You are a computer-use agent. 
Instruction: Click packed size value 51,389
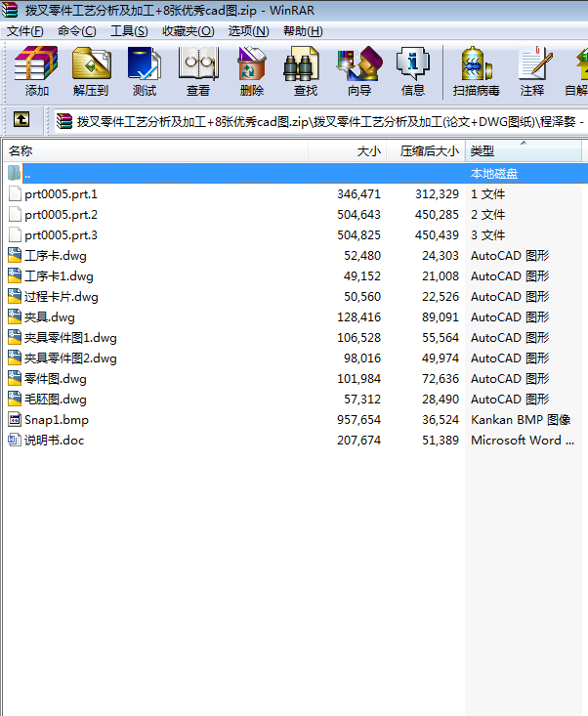[441, 441]
